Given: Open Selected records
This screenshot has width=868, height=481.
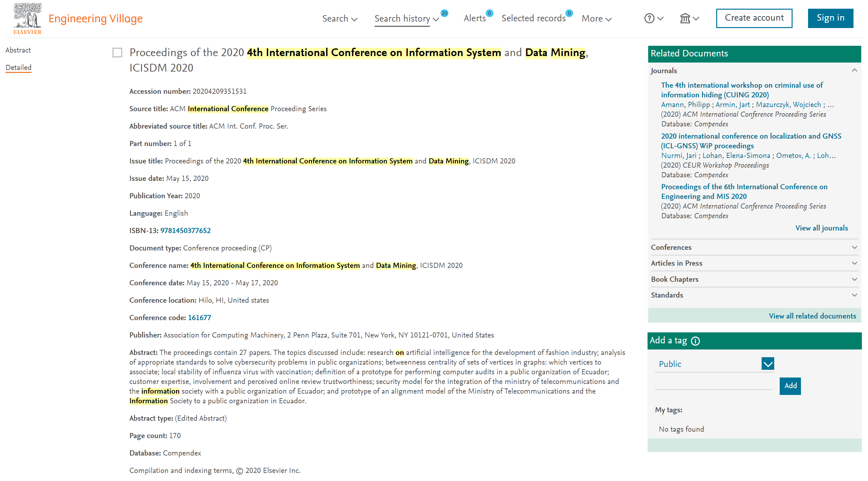Looking at the screenshot, I should pyautogui.click(x=533, y=19).
